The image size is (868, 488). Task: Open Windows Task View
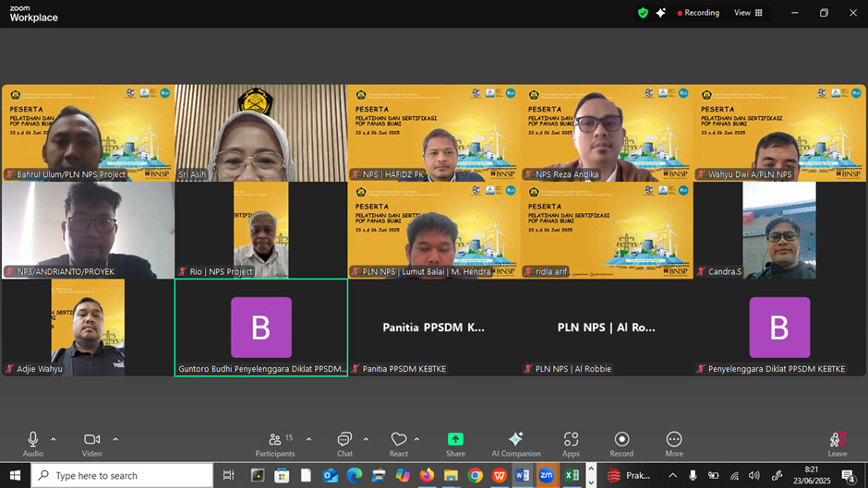[228, 475]
